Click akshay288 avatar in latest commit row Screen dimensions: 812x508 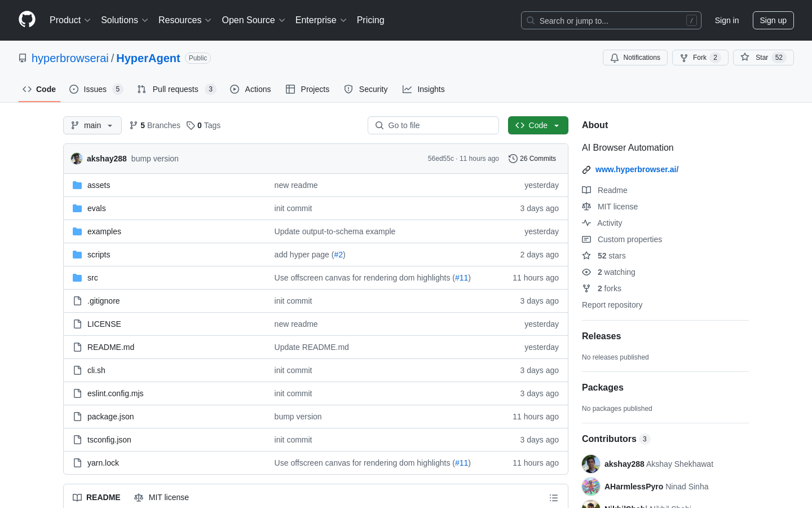click(77, 159)
